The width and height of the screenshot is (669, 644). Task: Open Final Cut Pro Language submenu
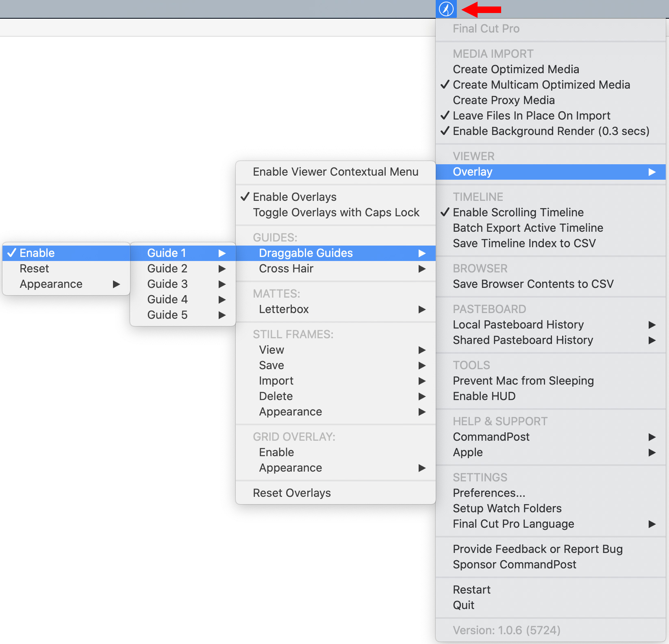[551, 524]
